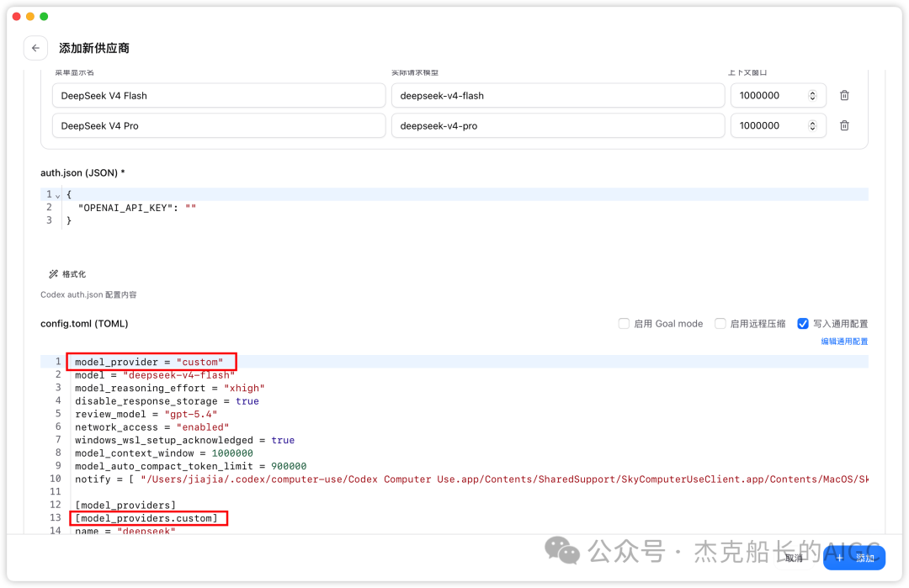Viewport: 909px width, 588px height.
Task: Click the windows_wsl_setup_acknowledged line
Action: 184,440
